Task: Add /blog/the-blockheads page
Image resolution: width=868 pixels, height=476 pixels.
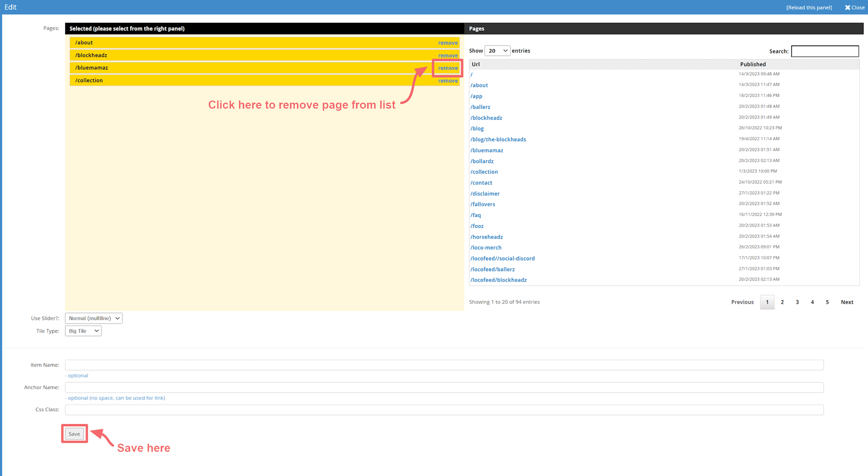Action: coord(498,139)
